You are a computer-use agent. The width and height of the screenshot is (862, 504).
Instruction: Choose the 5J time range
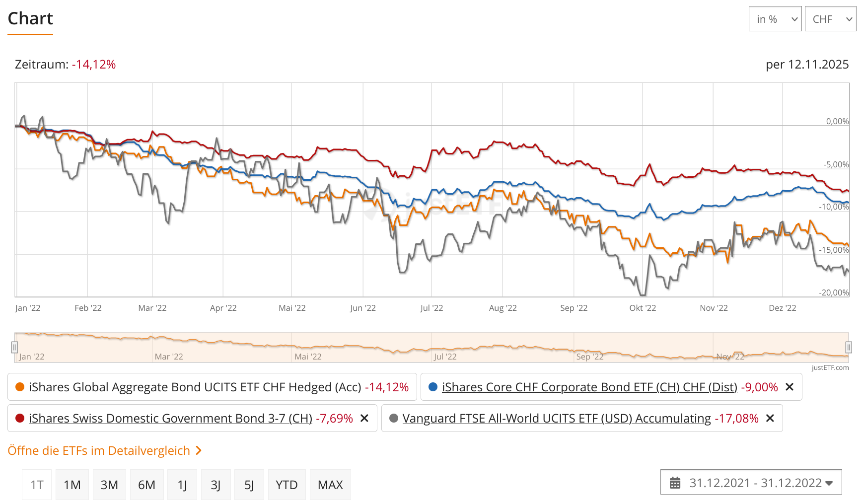point(249,485)
